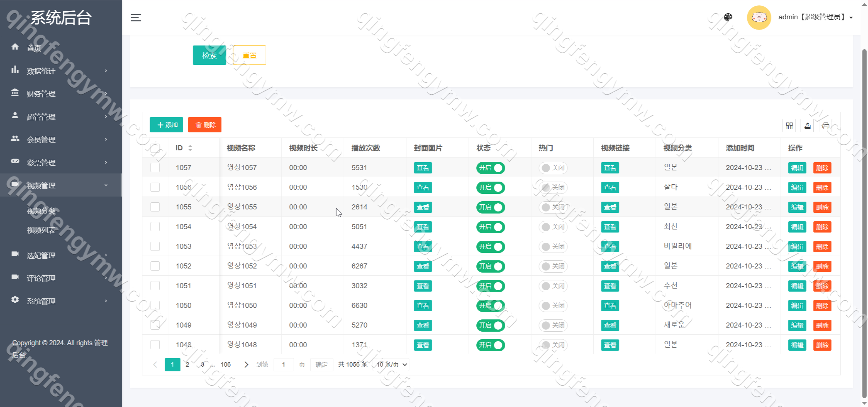
Task: Click the 评论管理 camera icon
Action: click(x=15, y=277)
